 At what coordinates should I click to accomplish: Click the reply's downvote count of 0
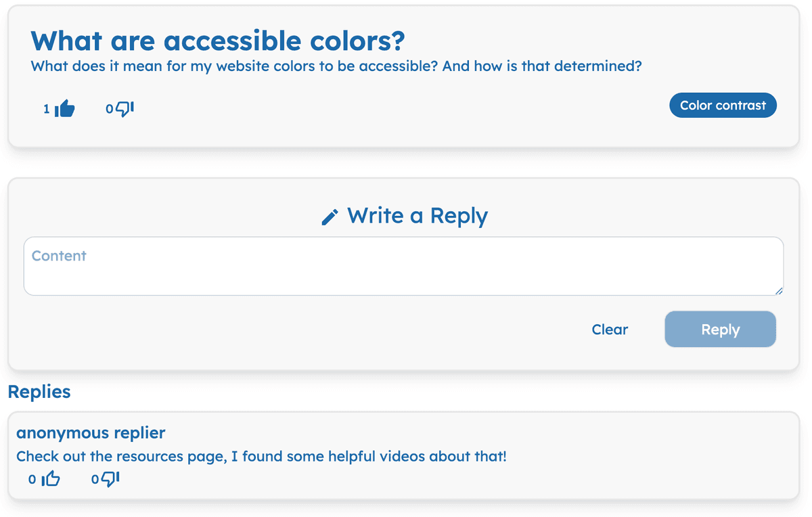(x=95, y=480)
